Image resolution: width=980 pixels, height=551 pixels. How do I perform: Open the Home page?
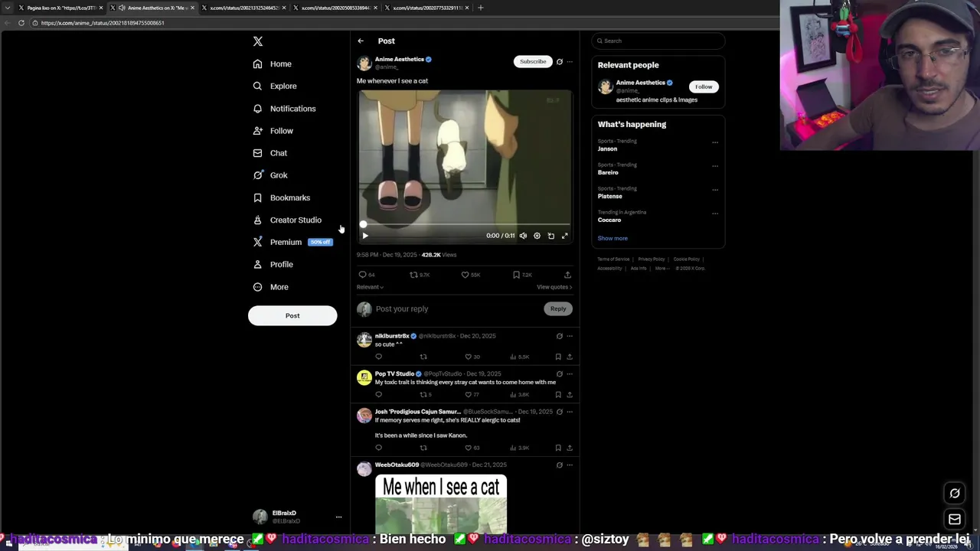click(x=273, y=64)
